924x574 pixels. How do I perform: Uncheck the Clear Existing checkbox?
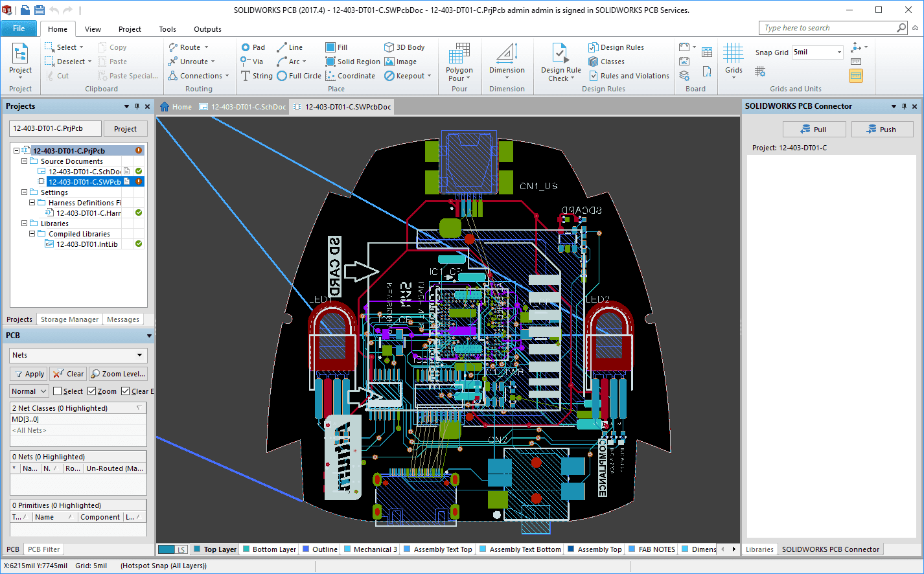point(126,391)
